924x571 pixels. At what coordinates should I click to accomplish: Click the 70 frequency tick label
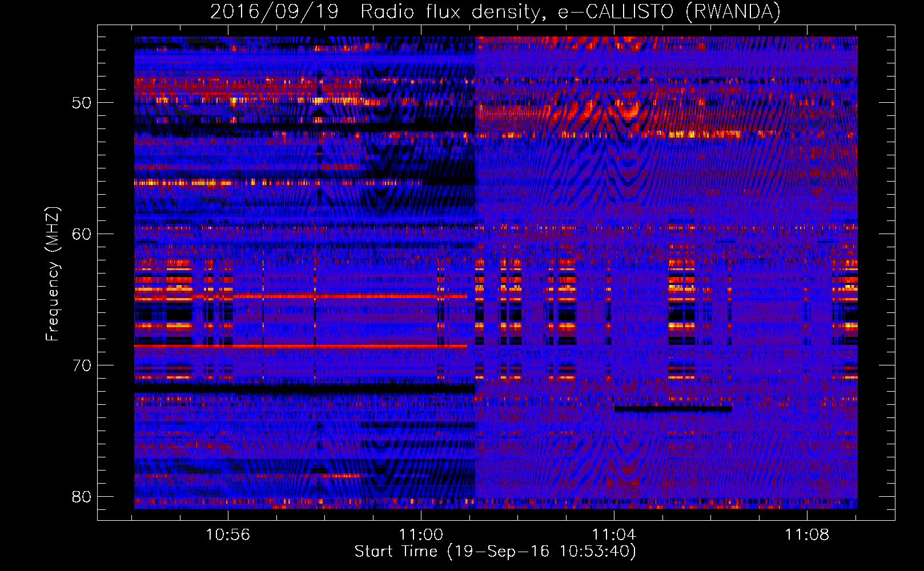click(x=82, y=365)
